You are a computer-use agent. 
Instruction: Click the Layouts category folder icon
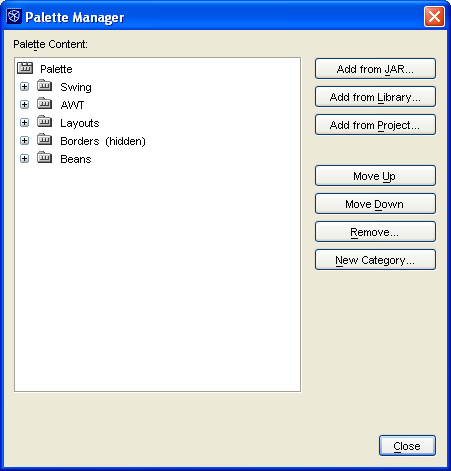[x=44, y=122]
